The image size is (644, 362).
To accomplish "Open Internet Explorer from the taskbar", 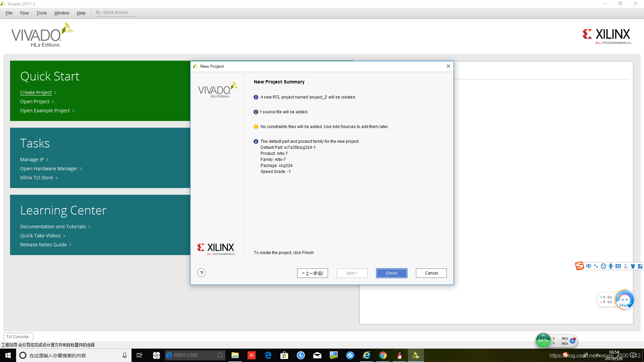I will 367,355.
